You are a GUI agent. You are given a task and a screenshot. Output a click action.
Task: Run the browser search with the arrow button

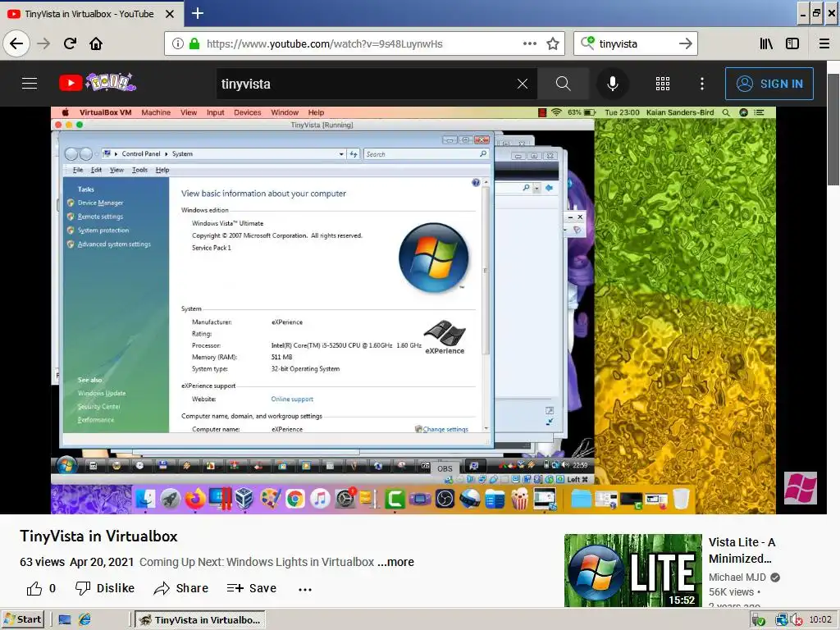click(685, 44)
